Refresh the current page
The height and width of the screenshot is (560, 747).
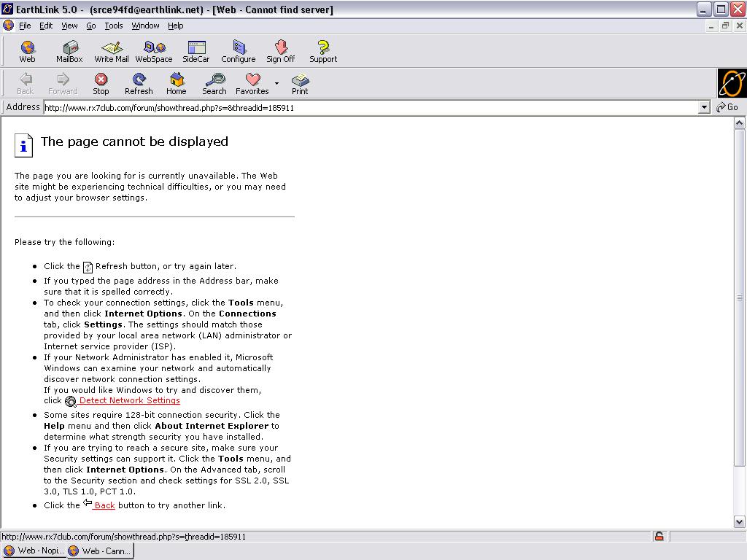(x=139, y=83)
